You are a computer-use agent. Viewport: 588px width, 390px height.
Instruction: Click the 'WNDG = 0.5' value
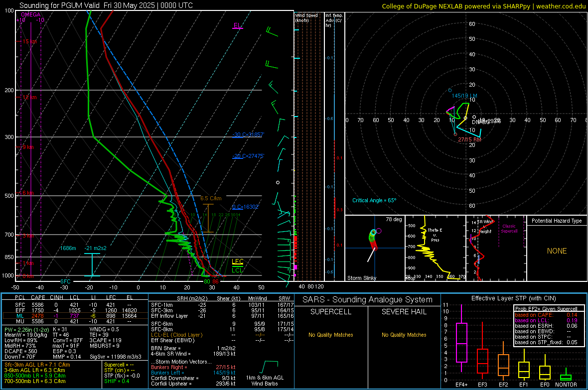click(x=104, y=329)
